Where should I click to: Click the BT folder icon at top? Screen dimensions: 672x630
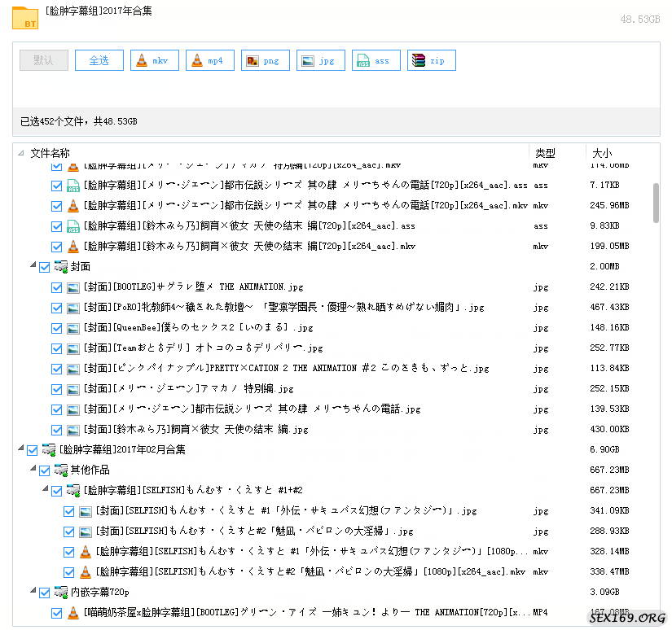point(25,18)
